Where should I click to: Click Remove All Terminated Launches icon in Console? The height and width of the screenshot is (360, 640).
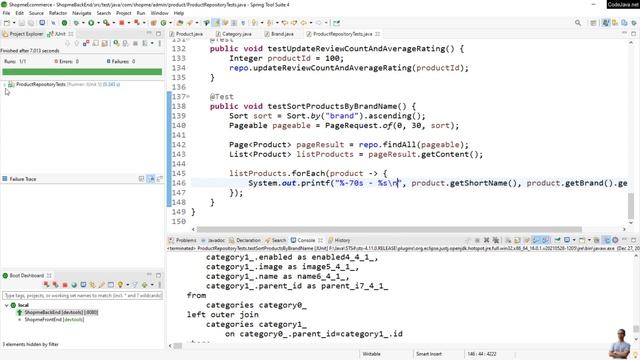(x=496, y=240)
